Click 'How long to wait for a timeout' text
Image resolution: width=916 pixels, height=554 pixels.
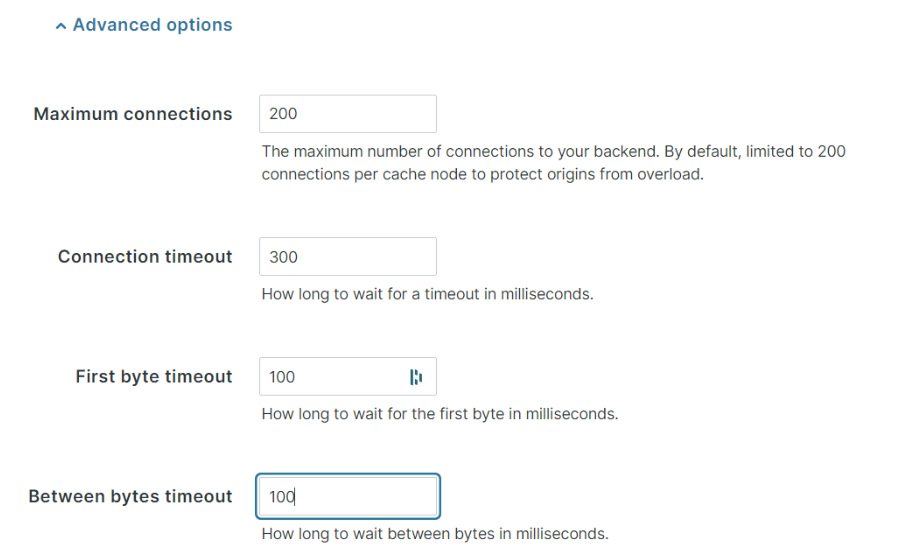pos(427,294)
